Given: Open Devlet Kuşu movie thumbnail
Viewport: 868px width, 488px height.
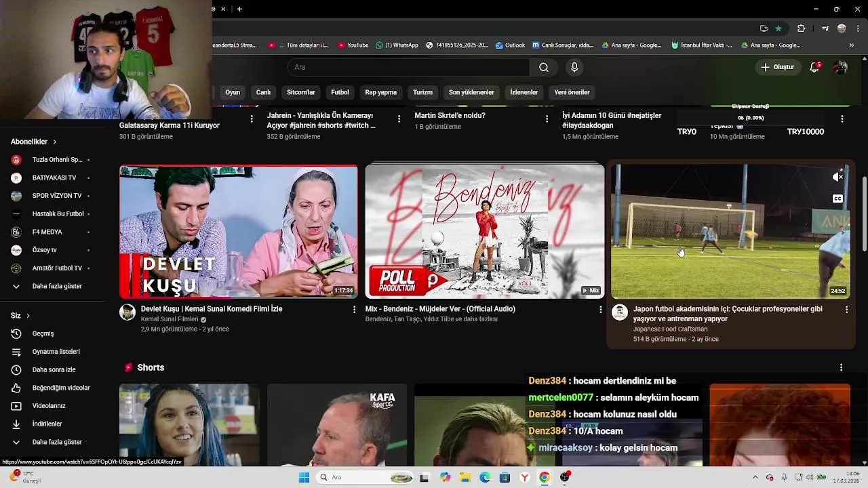Looking at the screenshot, I should (x=239, y=232).
